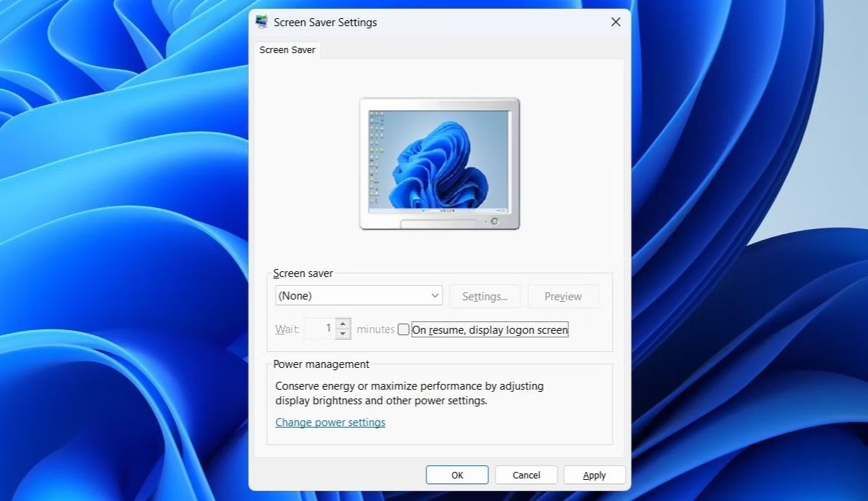Image resolution: width=868 pixels, height=501 pixels.
Task: Click the 'Screen Saver Settings' title text
Action: point(325,22)
